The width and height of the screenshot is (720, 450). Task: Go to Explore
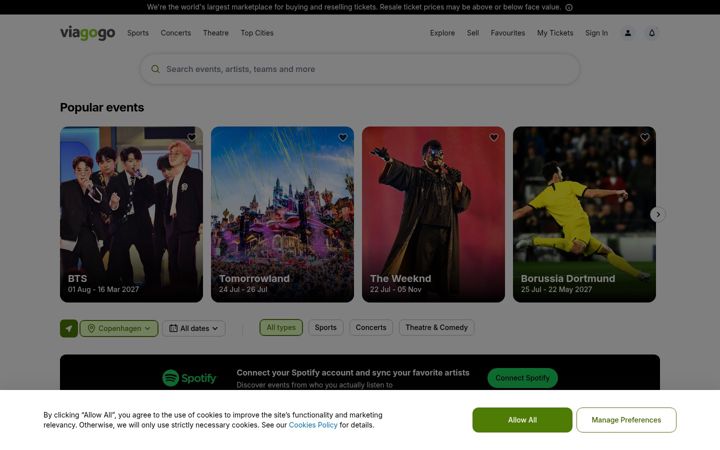click(x=442, y=33)
